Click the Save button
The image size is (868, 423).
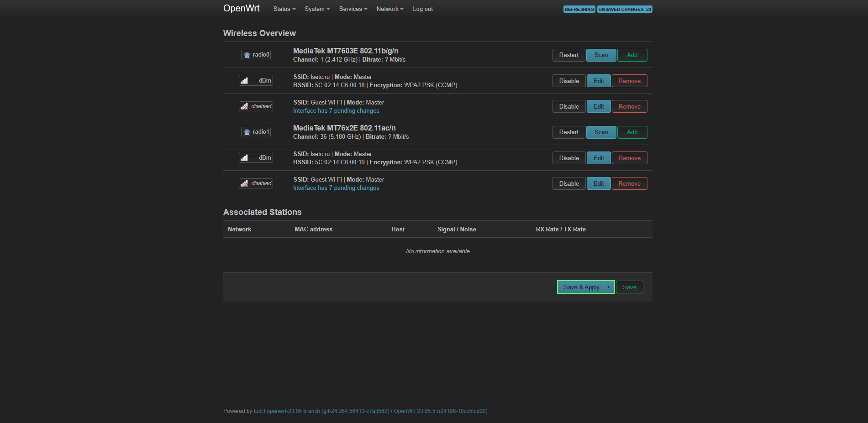point(629,287)
